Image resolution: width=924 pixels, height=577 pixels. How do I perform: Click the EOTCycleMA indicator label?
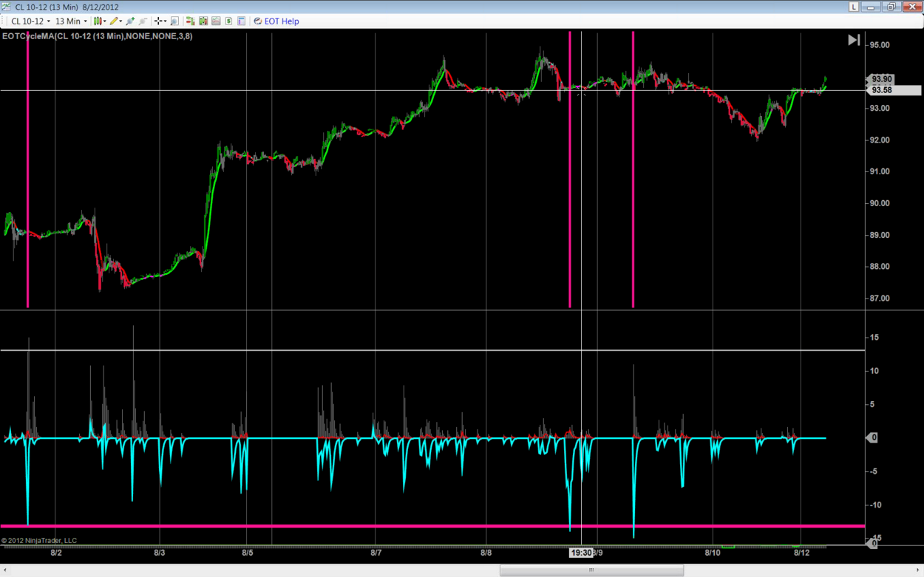(97, 35)
